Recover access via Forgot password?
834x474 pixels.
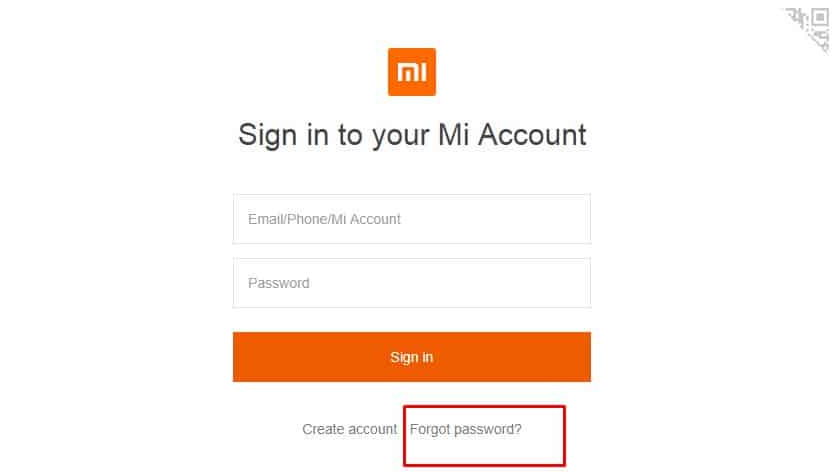pyautogui.click(x=465, y=429)
